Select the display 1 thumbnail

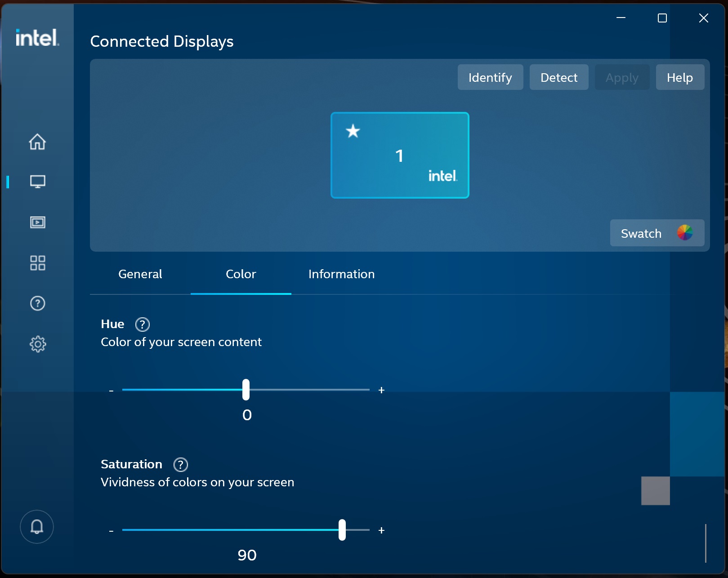[x=399, y=155]
